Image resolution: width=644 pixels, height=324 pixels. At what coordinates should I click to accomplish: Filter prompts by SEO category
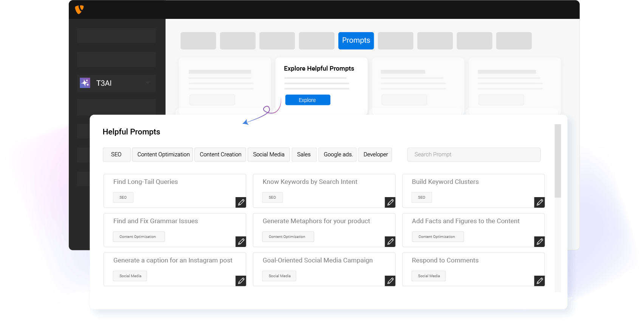click(x=116, y=154)
